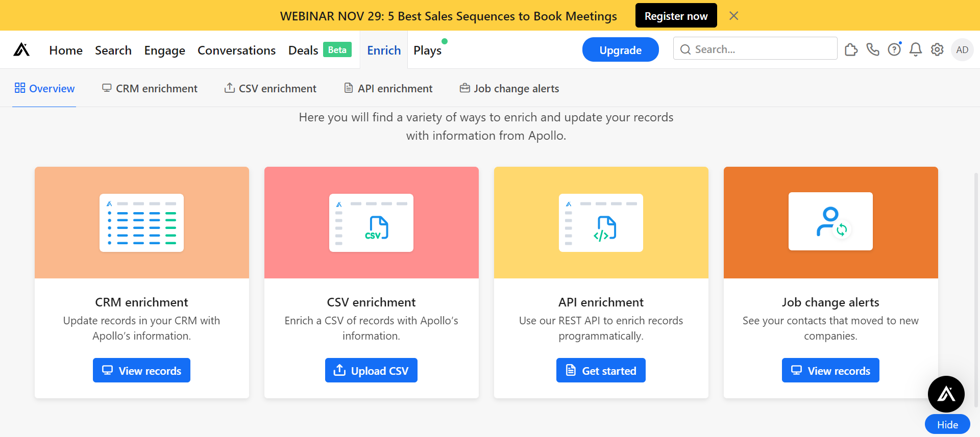
Task: Open the Conversations menu item
Action: pos(236,50)
